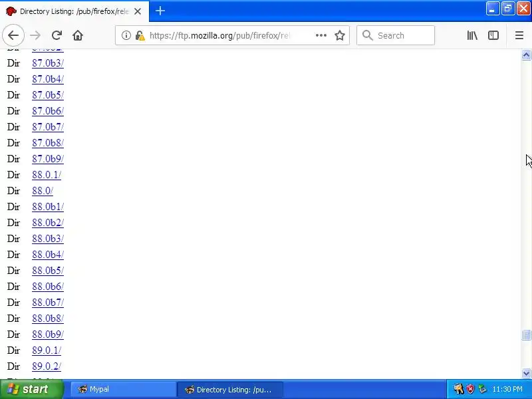Open the Library button
Viewport: 532px width, 399px height.
(x=472, y=35)
